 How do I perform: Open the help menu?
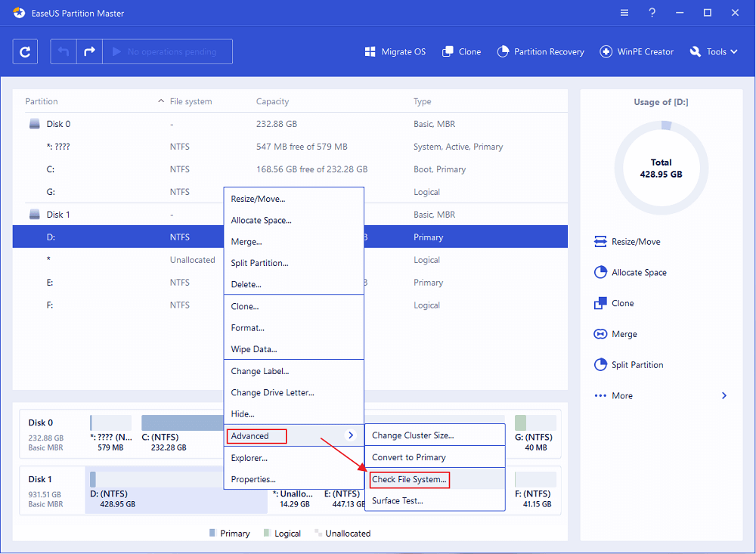pyautogui.click(x=652, y=12)
